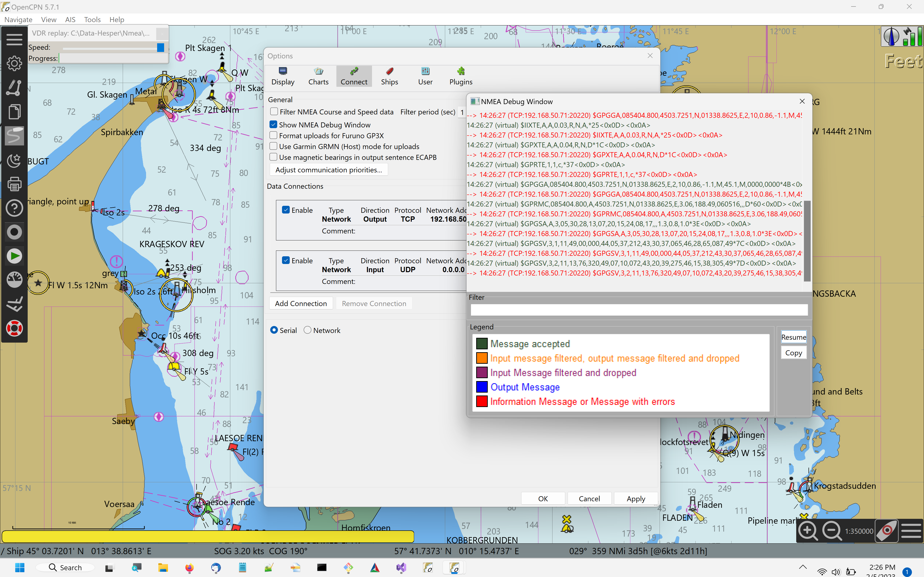The width and height of the screenshot is (924, 577).
Task: Zoom in with the magnifier icon bottom right
Action: [x=808, y=530]
